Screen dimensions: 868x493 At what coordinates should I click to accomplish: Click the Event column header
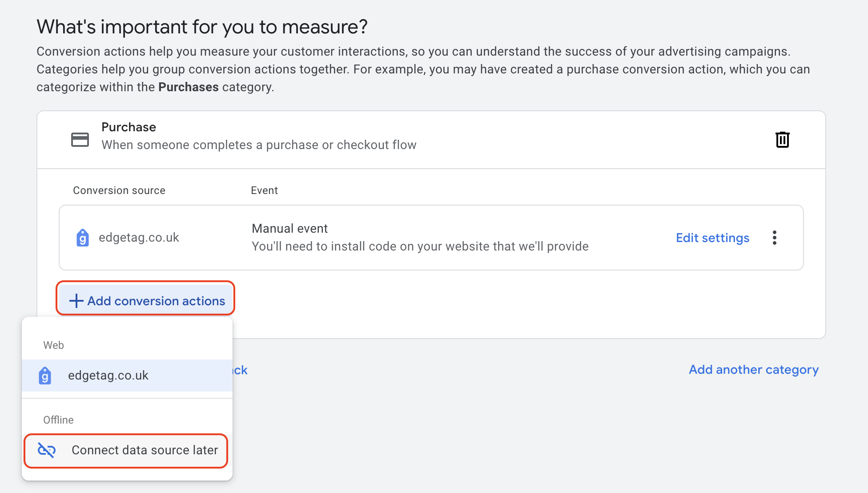tap(264, 190)
